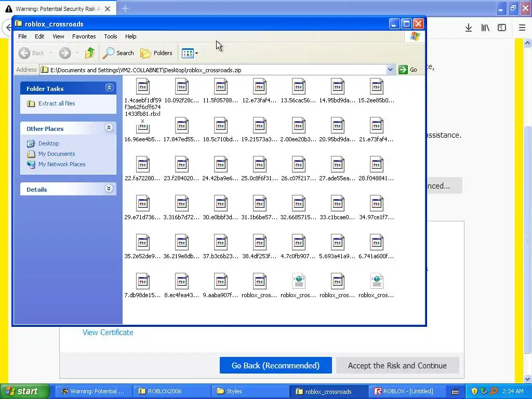The height and width of the screenshot is (399, 532).
Task: Select file icon 19.21573a3...
Action: (260, 126)
